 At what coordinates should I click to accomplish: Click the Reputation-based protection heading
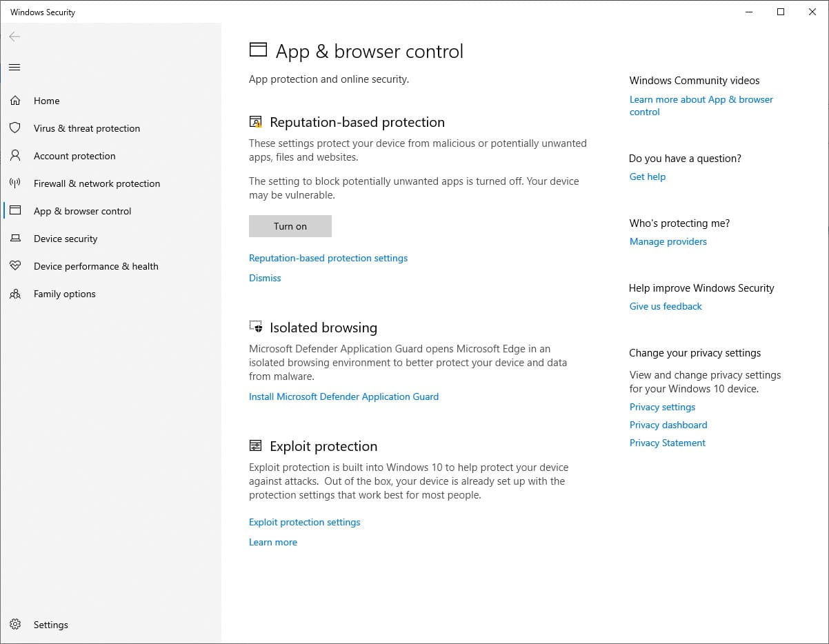[x=357, y=122]
